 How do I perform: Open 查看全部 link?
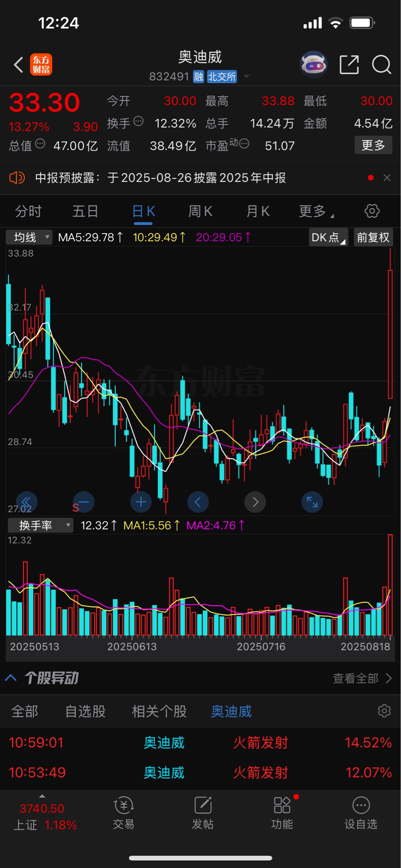362,678
